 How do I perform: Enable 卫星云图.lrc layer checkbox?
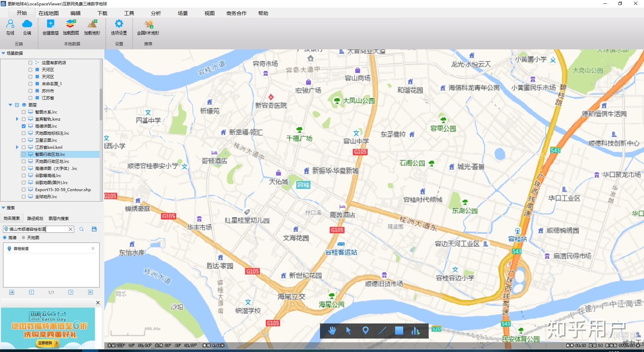click(x=23, y=140)
